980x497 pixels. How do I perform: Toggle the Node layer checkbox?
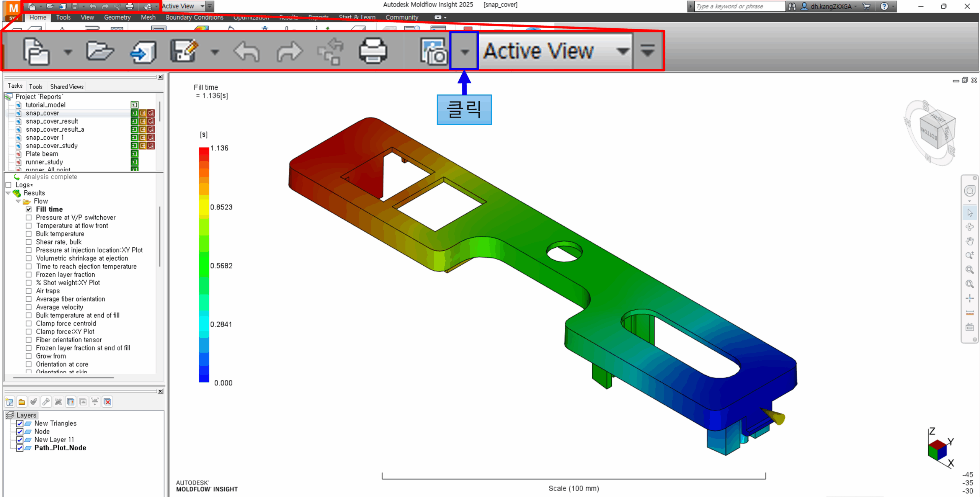(x=20, y=432)
